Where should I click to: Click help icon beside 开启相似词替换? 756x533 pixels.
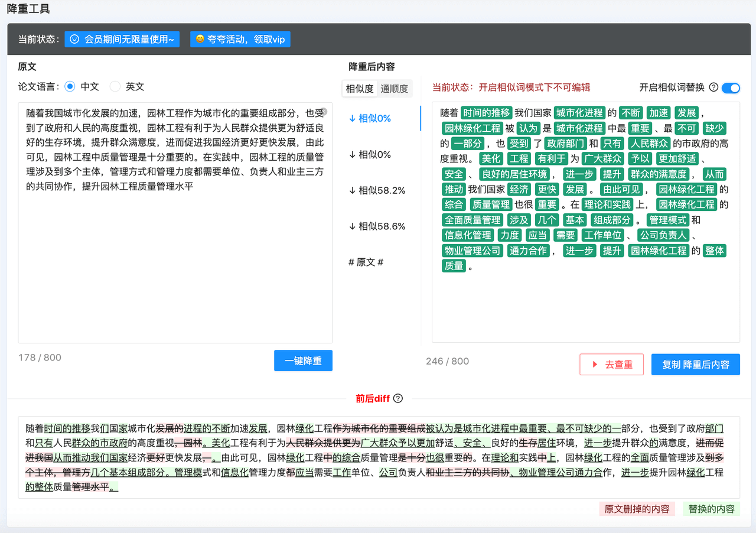pos(713,87)
